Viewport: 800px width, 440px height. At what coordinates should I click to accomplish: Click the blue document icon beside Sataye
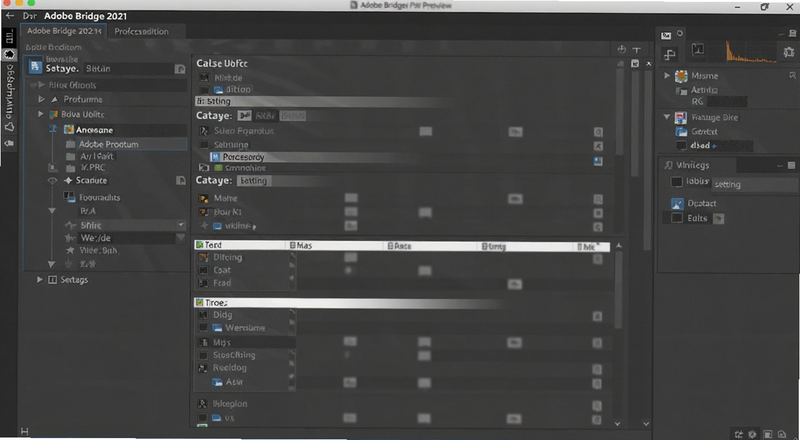click(35, 67)
